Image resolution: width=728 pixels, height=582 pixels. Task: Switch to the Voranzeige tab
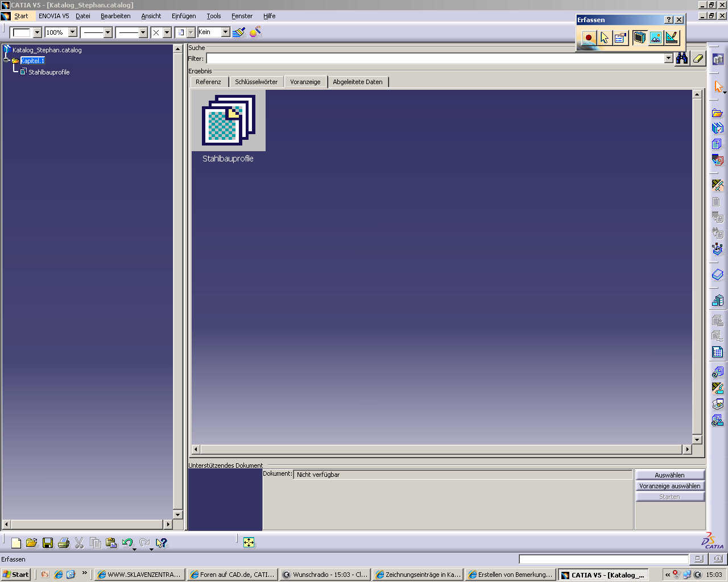[305, 82]
